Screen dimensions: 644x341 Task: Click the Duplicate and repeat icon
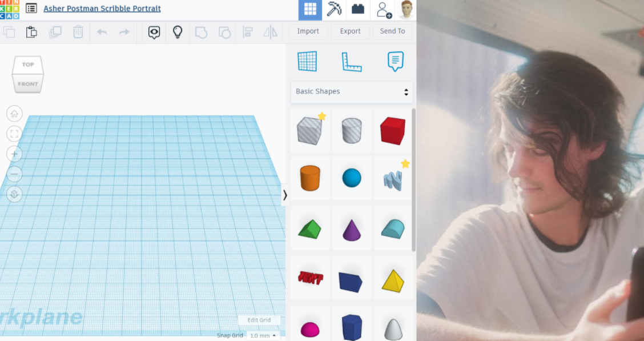point(55,32)
